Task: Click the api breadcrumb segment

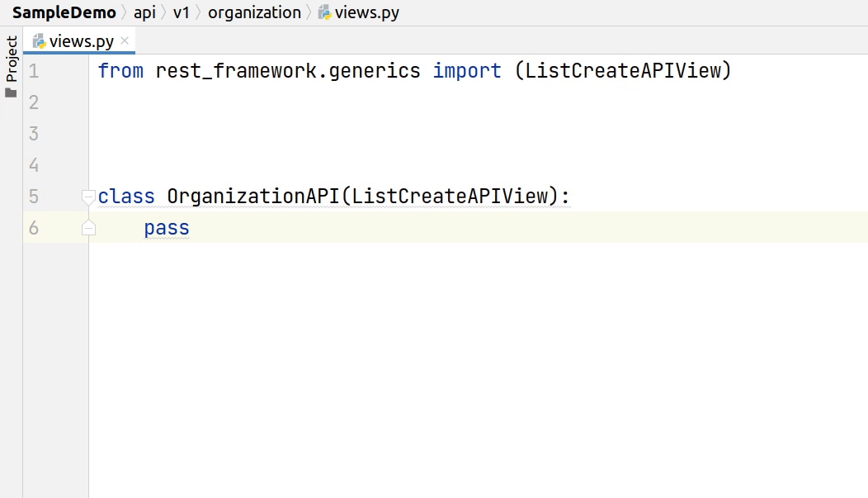Action: coord(144,13)
